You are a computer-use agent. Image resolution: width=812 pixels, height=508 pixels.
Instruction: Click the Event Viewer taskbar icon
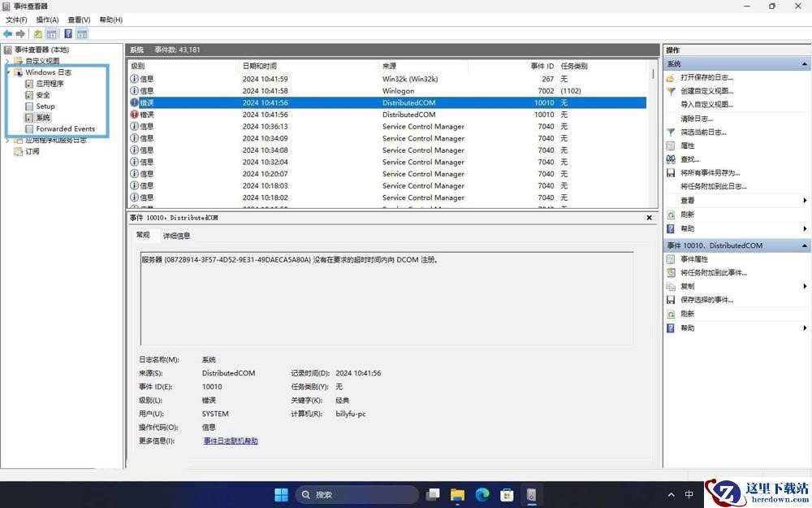click(x=531, y=494)
